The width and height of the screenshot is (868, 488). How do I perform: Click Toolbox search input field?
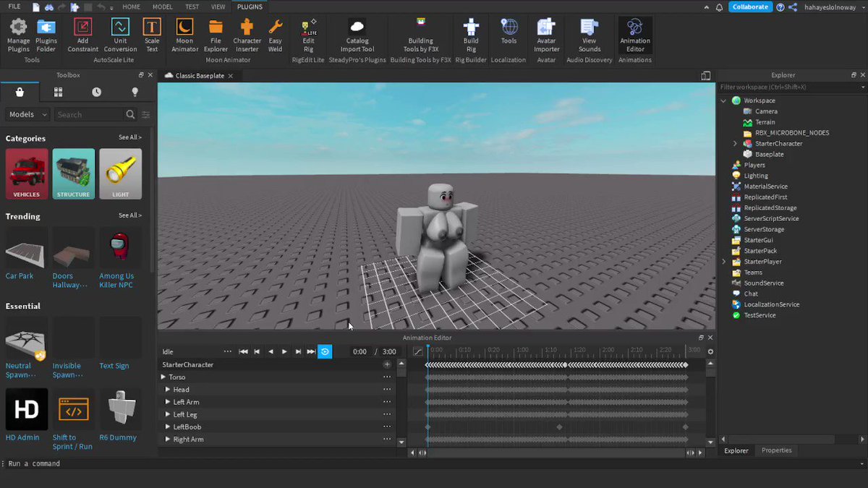tap(89, 114)
